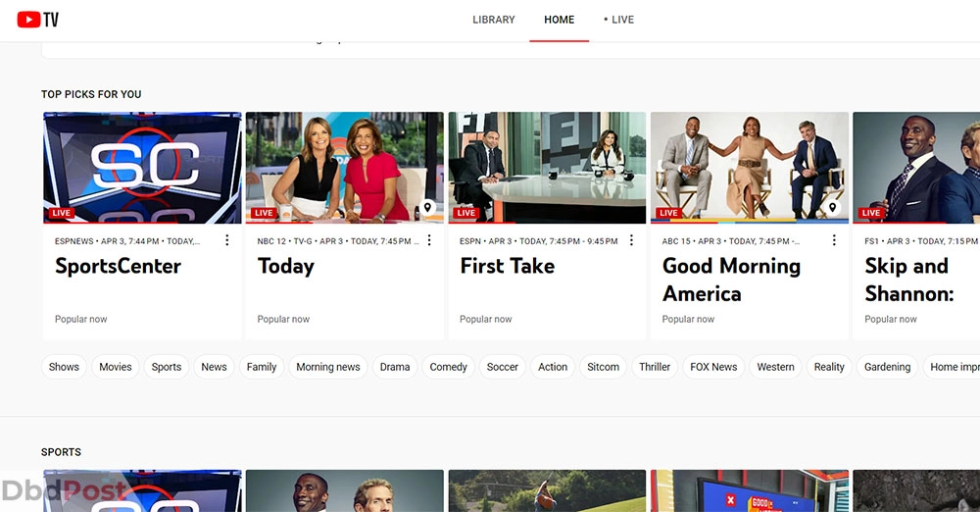Filter by Thriller chip
980x512 pixels.
pos(655,367)
